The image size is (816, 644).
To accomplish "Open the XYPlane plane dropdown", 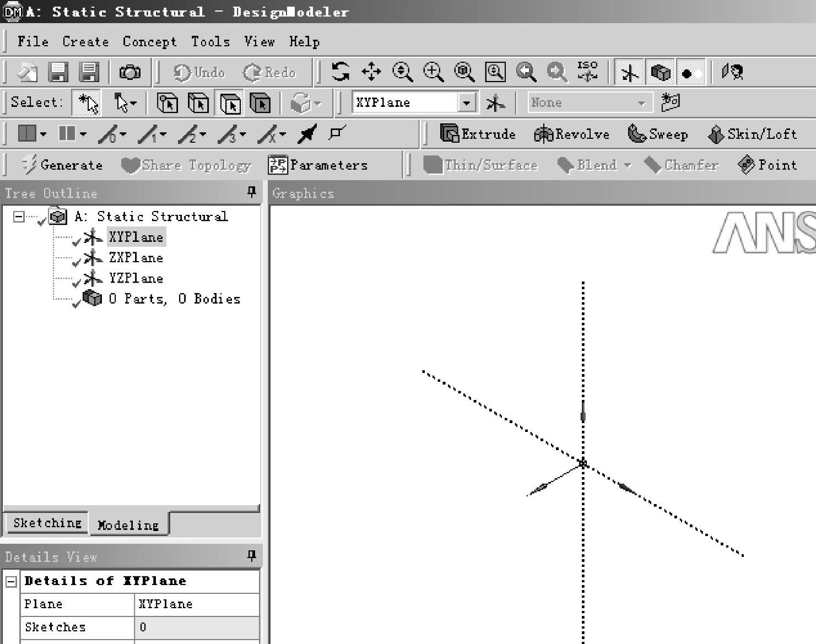I will [467, 102].
